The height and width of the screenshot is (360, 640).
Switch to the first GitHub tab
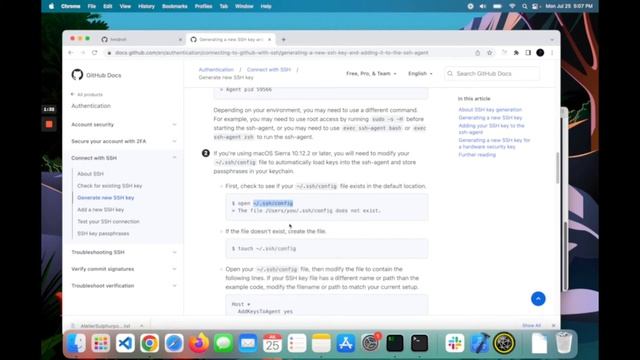141,40
